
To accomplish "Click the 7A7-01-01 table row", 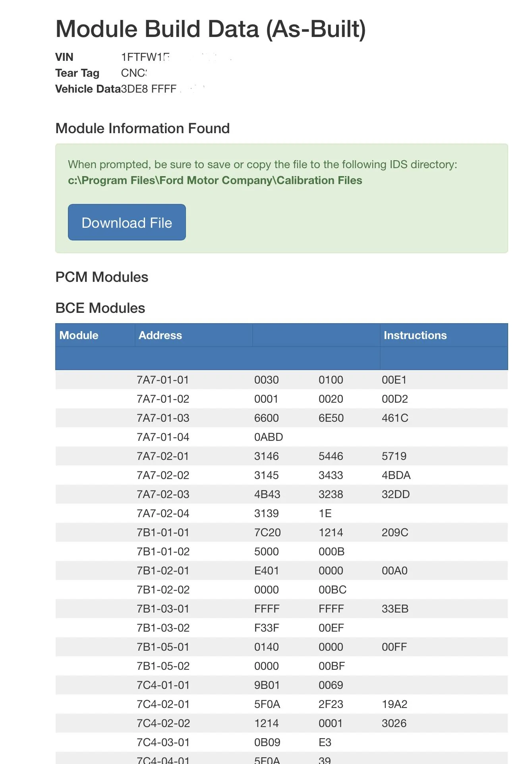I will 163,380.
